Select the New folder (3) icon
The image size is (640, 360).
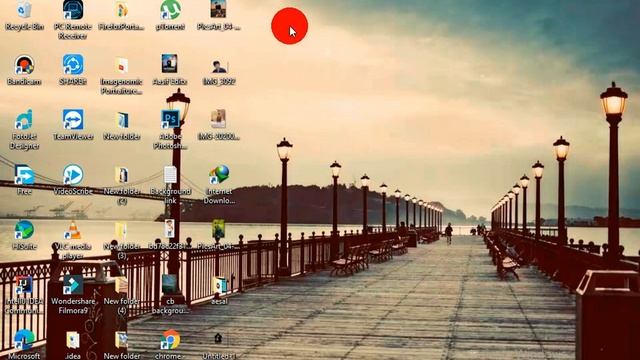121,230
